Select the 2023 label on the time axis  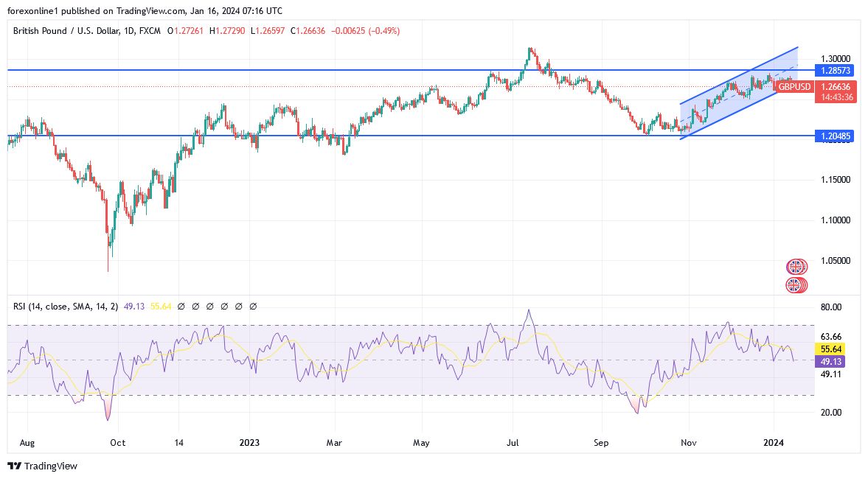click(x=249, y=443)
